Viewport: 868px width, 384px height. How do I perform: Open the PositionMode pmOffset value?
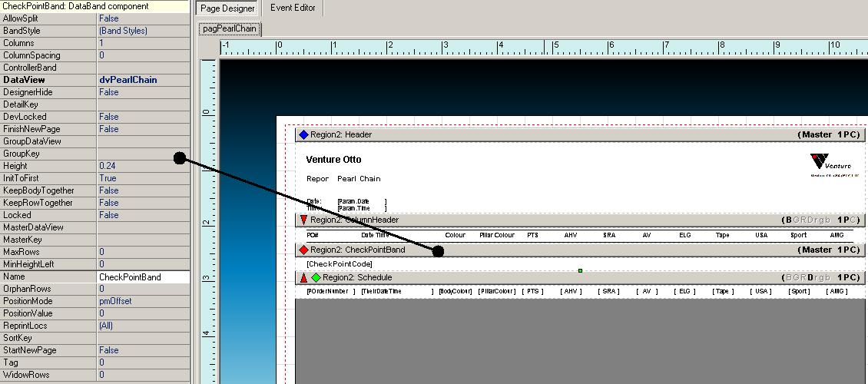tap(144, 301)
